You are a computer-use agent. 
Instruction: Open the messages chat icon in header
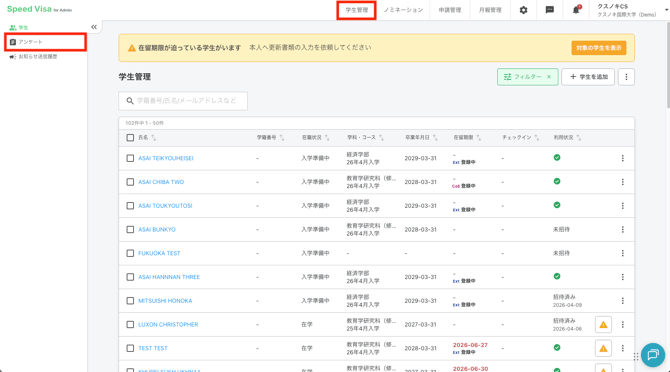point(550,10)
